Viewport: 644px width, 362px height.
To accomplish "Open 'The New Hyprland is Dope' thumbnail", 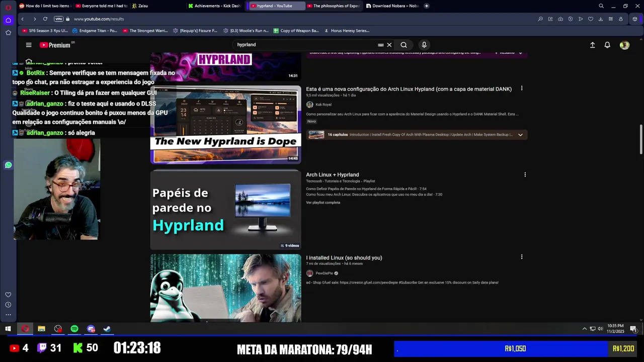I will 225,125.
